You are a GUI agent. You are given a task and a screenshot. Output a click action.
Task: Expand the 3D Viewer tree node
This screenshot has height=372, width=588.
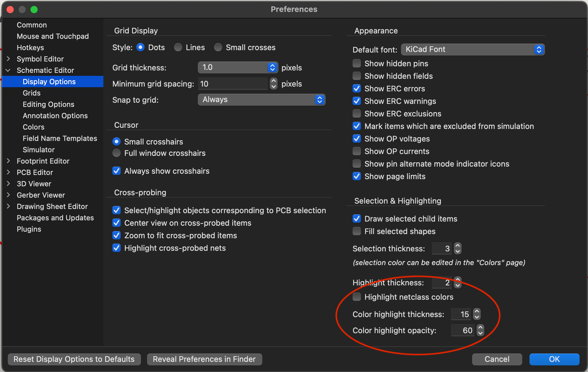8,184
